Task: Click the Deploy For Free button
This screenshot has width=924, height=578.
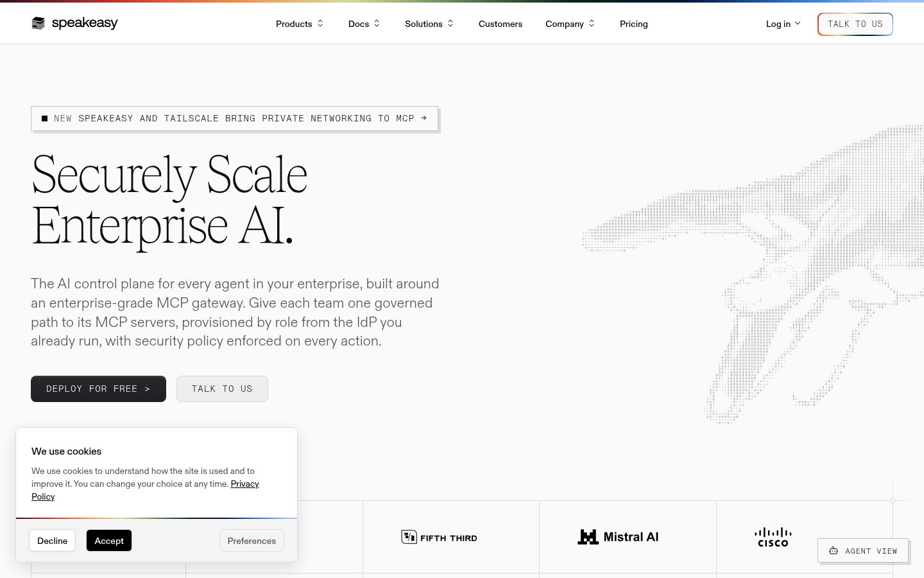Action: click(x=98, y=389)
